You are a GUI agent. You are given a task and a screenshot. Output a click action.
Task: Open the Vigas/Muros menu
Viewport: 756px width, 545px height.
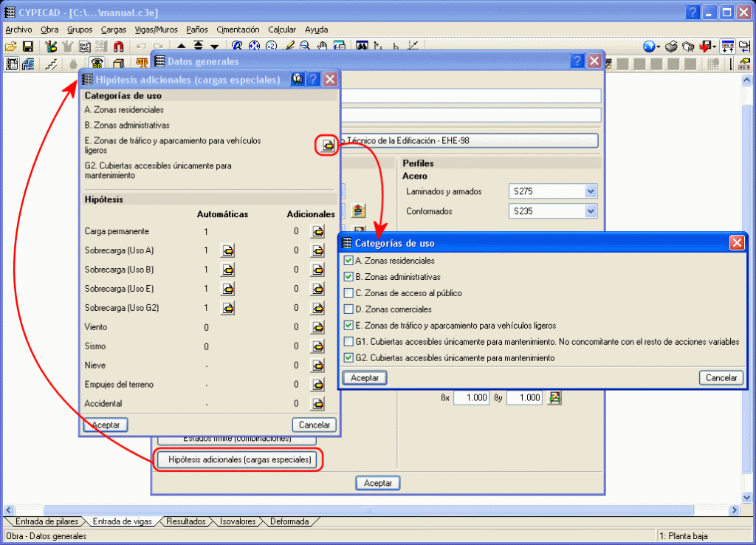tap(157, 30)
